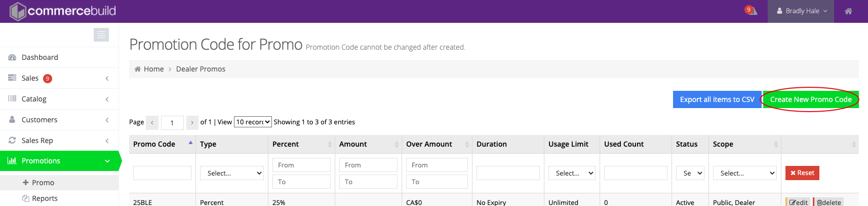Open the Scope filter dropdown
This screenshot has height=206, width=868.
click(x=744, y=173)
